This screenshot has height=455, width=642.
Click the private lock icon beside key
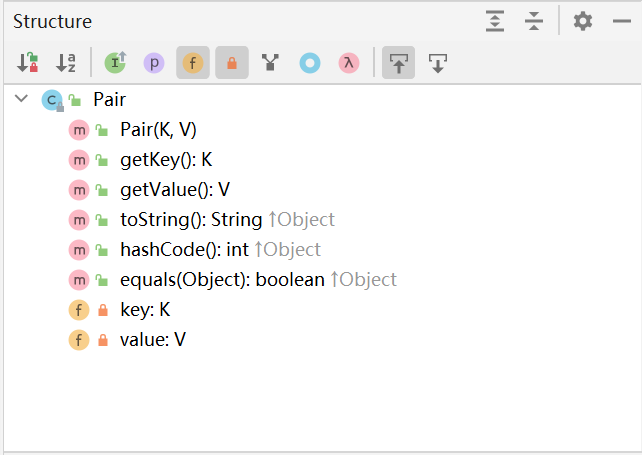tap(103, 310)
